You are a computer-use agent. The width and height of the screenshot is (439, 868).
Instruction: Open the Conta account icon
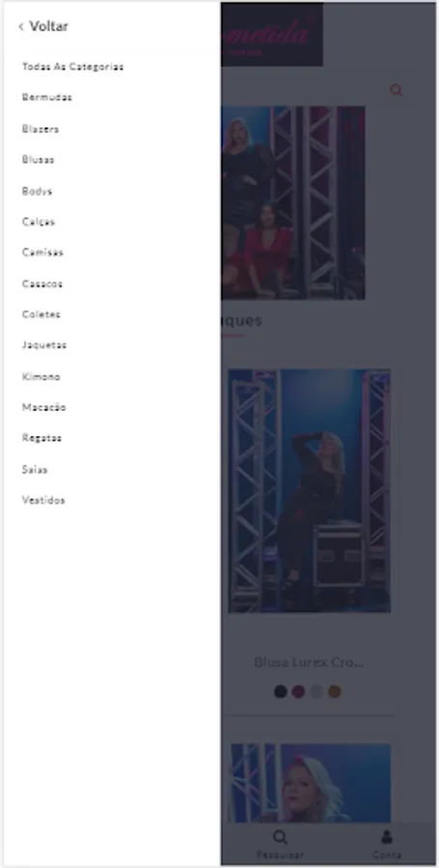click(x=387, y=837)
